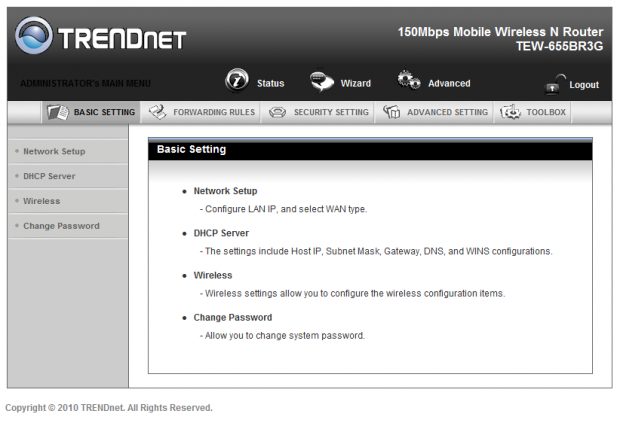The width and height of the screenshot is (620, 423).
Task: Click the Security Setting icon
Action: tap(277, 112)
